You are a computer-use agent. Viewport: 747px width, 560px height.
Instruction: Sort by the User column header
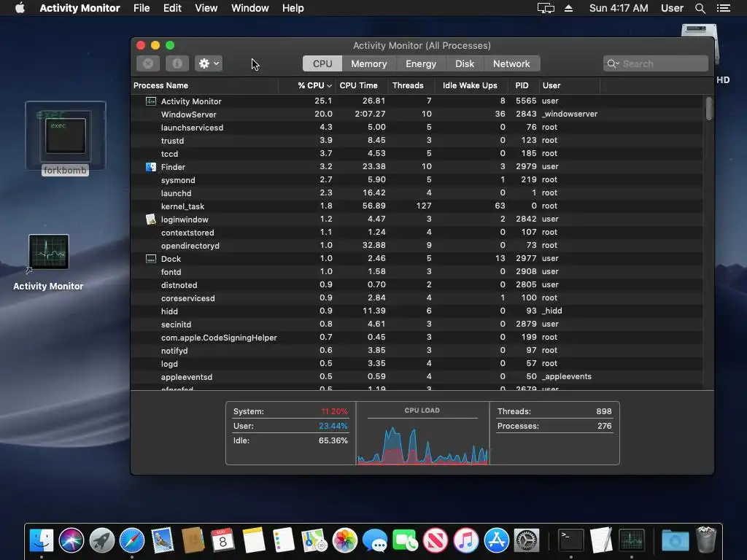(569, 86)
